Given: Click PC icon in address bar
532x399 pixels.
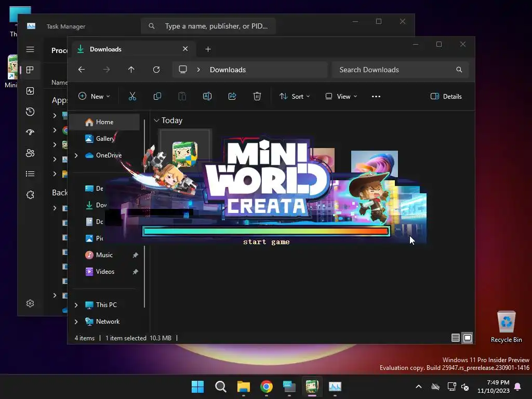Looking at the screenshot, I should point(183,70).
